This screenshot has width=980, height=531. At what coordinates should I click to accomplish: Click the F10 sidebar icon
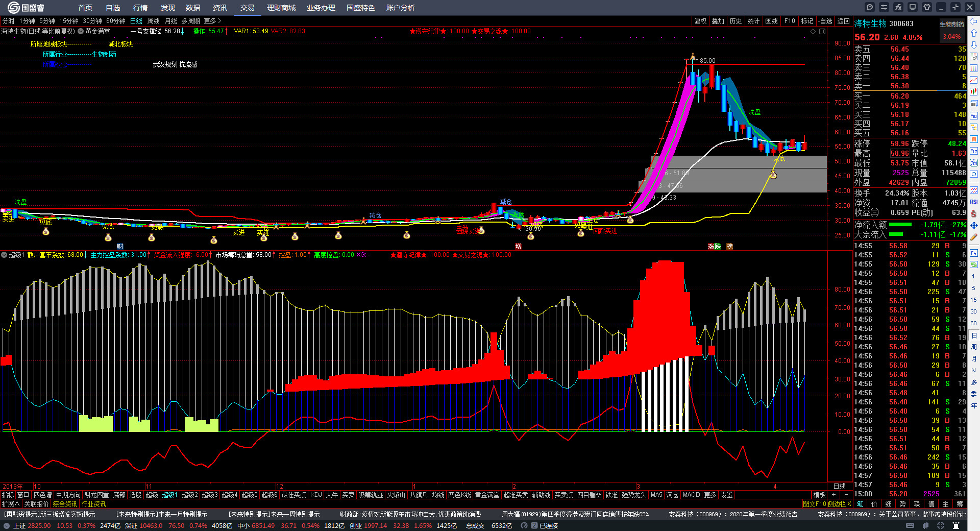pos(974,116)
